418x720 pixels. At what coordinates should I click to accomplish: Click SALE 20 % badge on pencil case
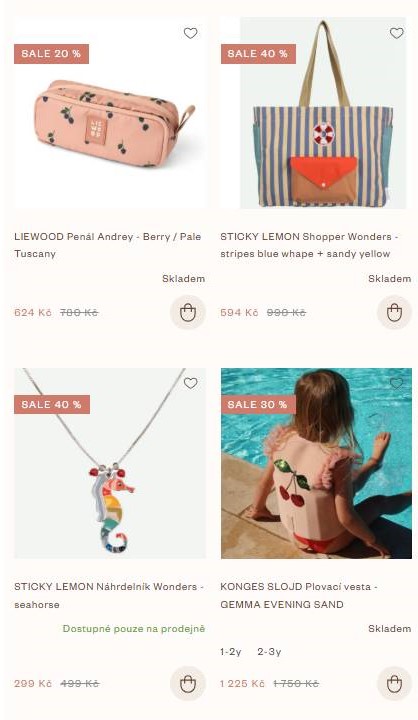pyautogui.click(x=51, y=54)
